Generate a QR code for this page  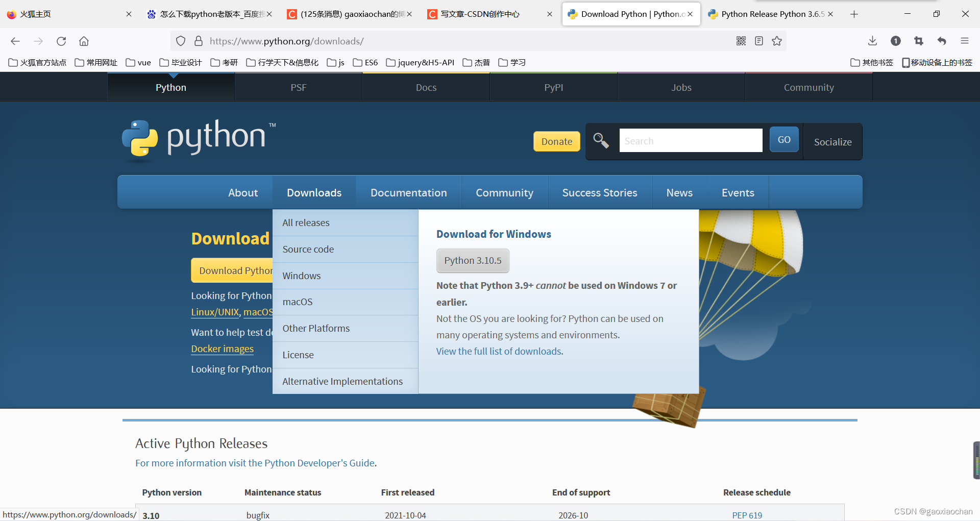(x=741, y=41)
